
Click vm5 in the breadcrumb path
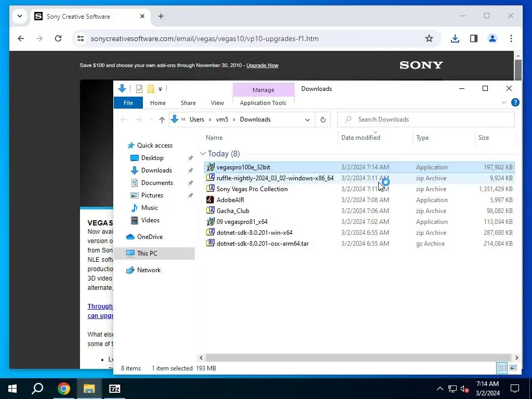(222, 119)
